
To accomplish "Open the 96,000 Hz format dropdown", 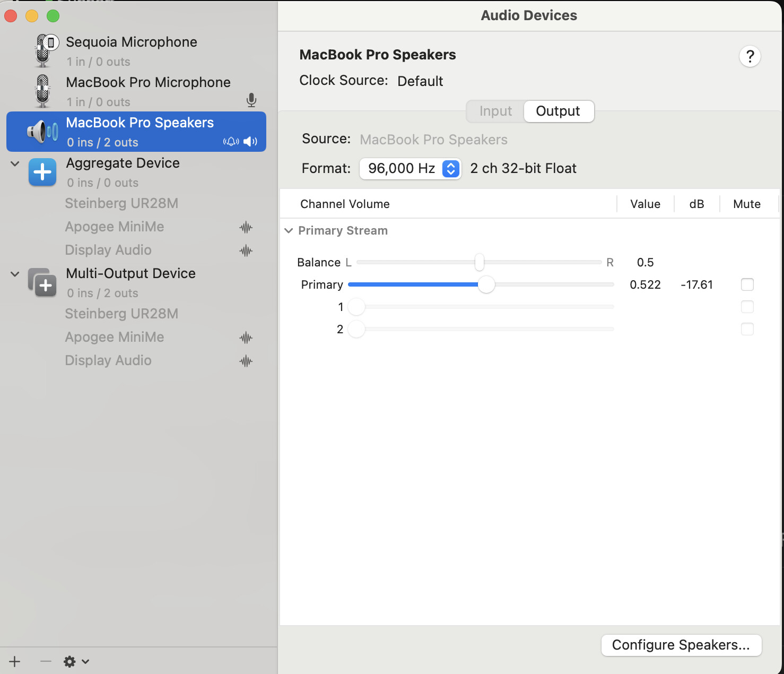I will (x=410, y=169).
